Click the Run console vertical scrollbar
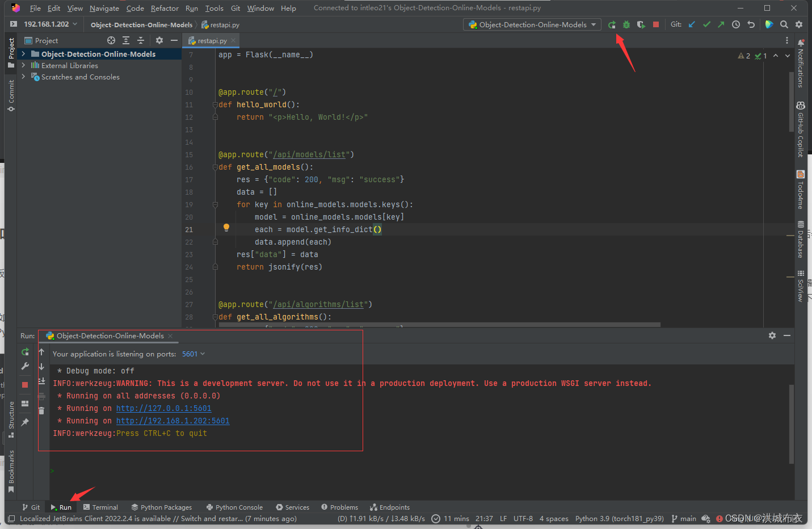The width and height of the screenshot is (812, 529). (791, 424)
